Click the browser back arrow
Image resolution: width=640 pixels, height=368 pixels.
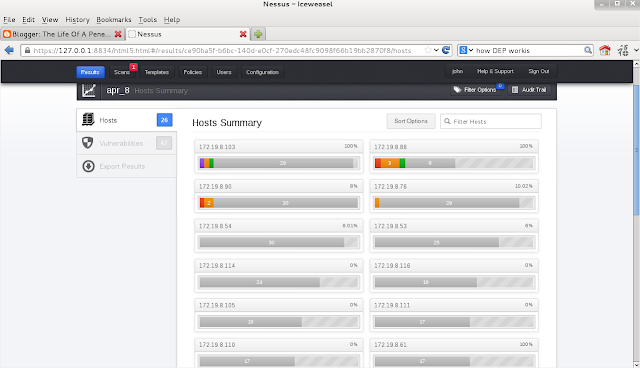pyautogui.click(x=9, y=50)
